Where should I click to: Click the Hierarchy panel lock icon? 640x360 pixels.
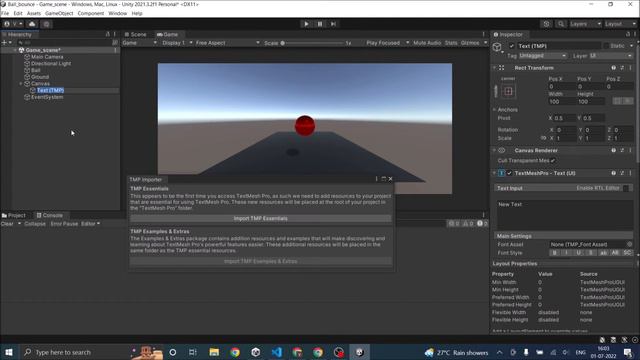point(108,34)
